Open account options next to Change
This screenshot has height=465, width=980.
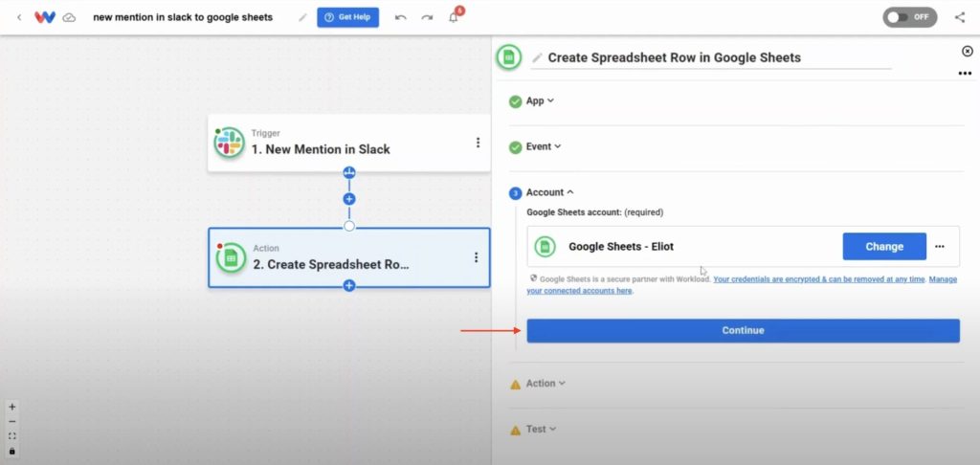[940, 246]
